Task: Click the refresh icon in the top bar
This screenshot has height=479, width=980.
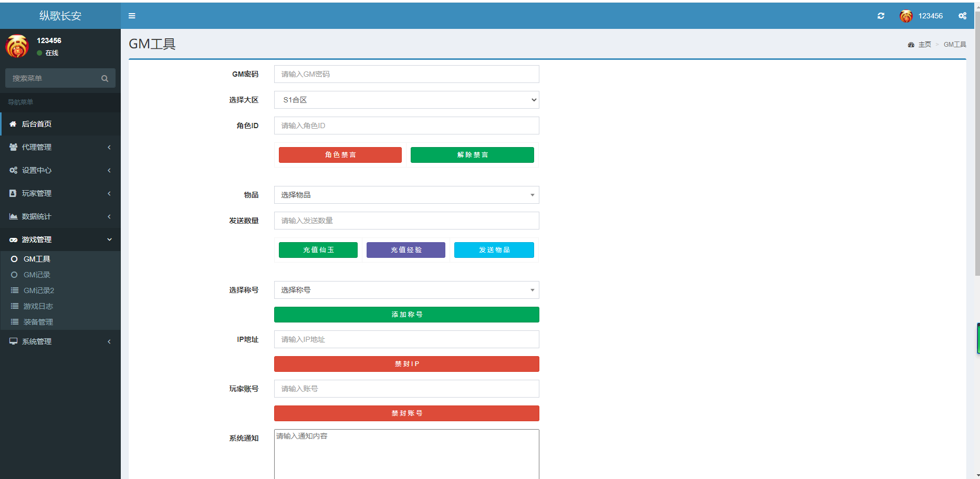Action: [881, 16]
